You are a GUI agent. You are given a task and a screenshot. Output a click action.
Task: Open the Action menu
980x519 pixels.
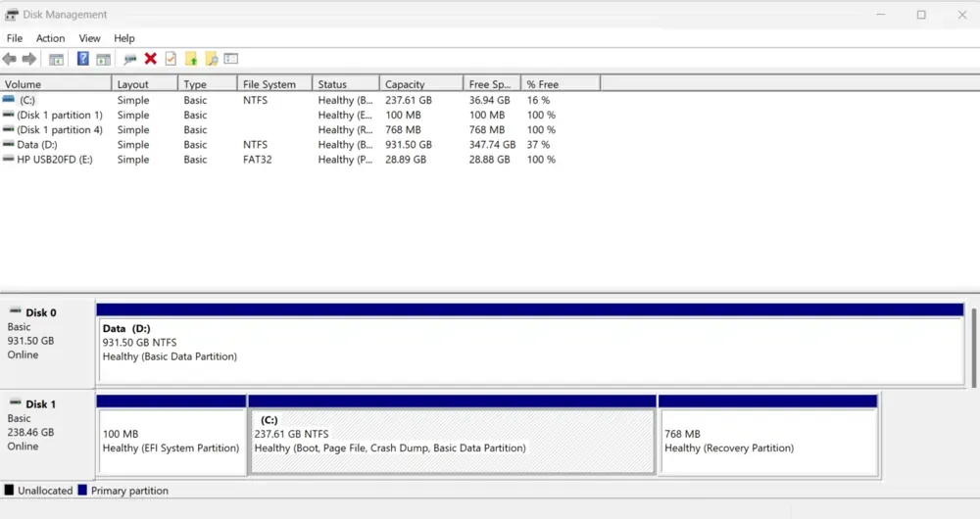point(50,38)
